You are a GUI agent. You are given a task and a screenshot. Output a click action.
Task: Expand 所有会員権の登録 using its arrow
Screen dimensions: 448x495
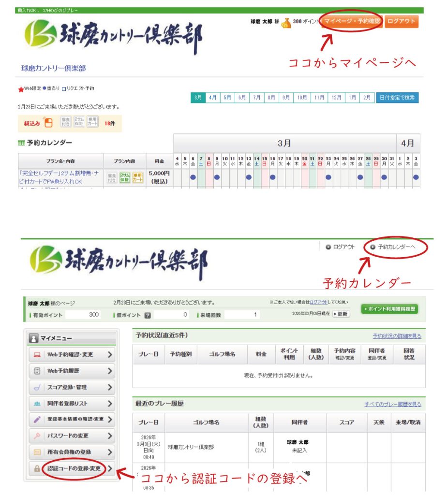tap(110, 452)
